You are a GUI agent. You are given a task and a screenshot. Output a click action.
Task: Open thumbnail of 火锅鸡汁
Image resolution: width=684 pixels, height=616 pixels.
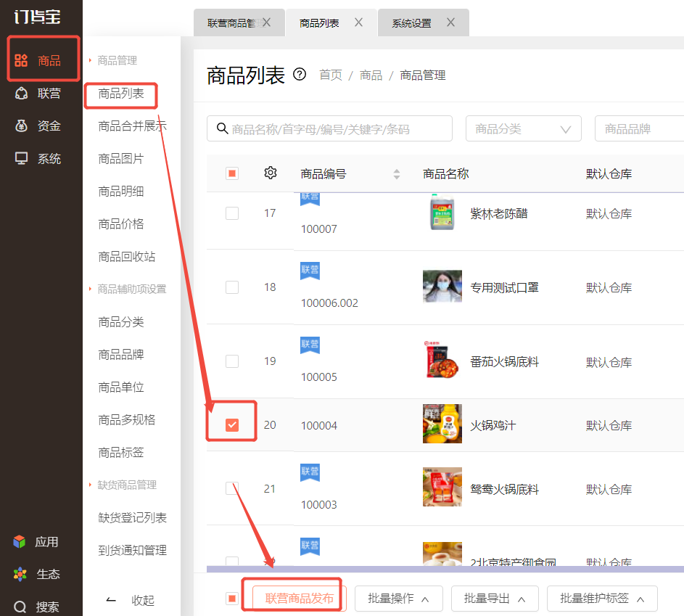tap(442, 424)
